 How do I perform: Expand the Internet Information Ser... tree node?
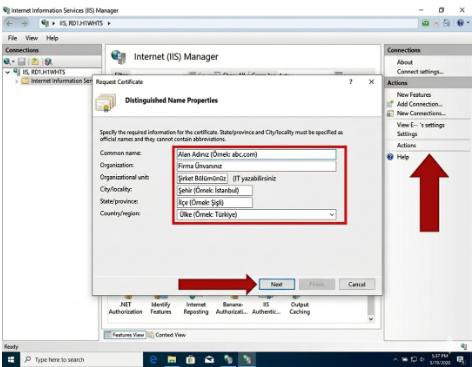point(16,81)
